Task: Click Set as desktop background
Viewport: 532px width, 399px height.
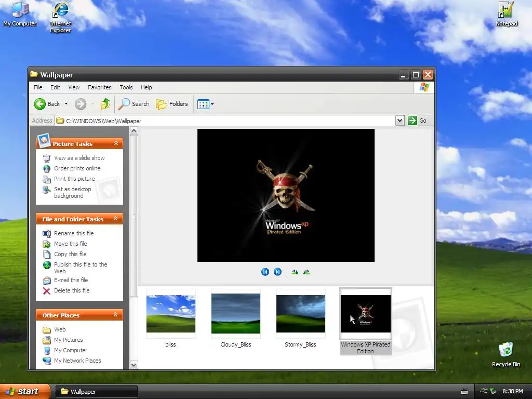Action: click(73, 192)
